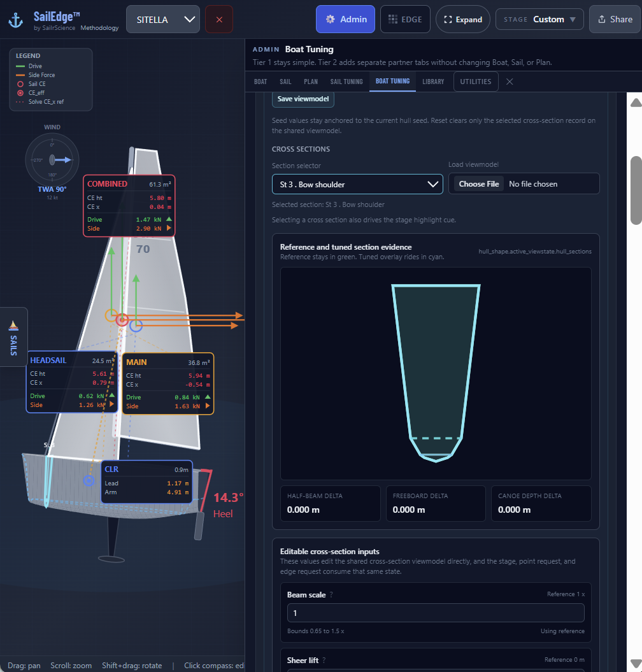The image size is (642, 672).
Task: Click the HALF-BEAM DELTA value box
Action: [331, 504]
